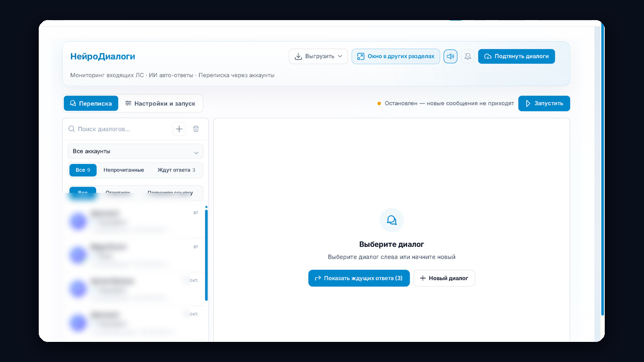
Task: Toggle the sound notifications speaker icon
Action: point(450,56)
